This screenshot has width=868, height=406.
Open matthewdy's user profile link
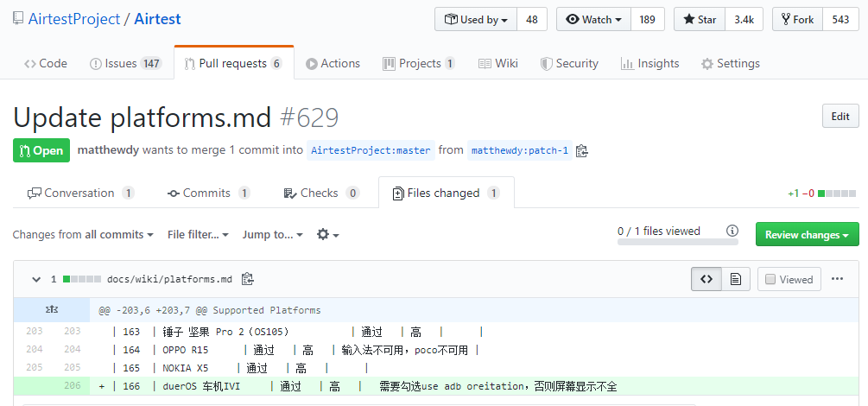click(109, 150)
